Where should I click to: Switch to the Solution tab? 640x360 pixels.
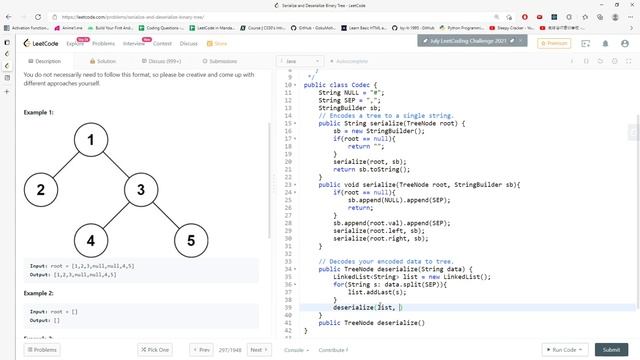tap(103, 61)
